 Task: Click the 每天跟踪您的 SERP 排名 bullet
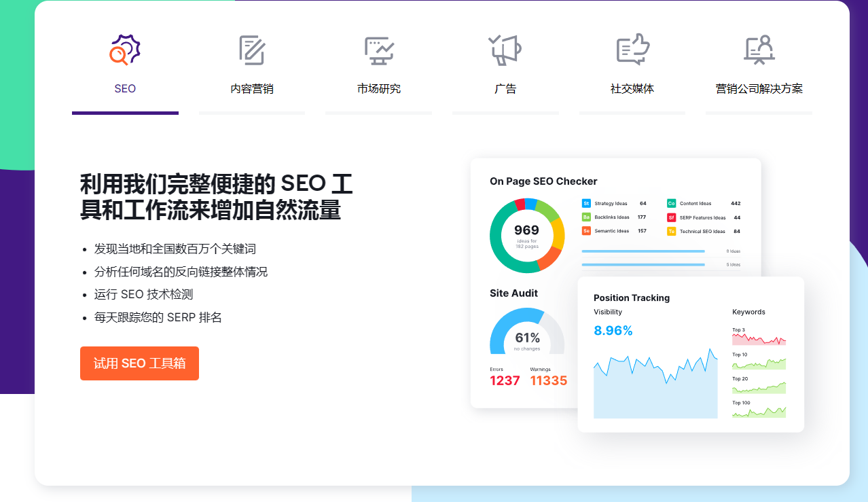158,317
